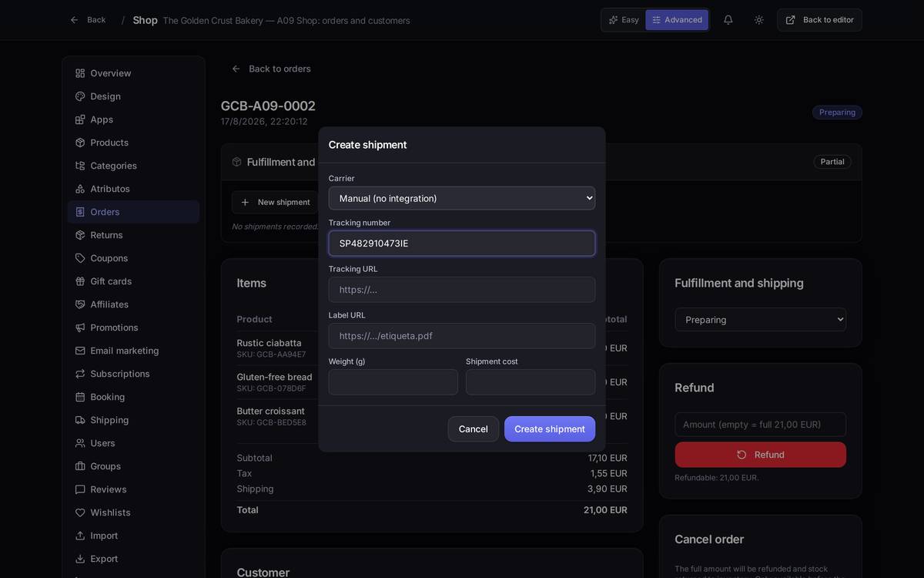This screenshot has height=578, width=924.
Task: Click the New shipment button
Action: tap(276, 203)
